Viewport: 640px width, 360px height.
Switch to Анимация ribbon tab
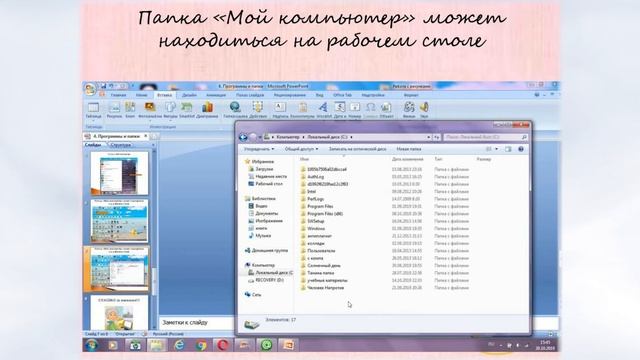click(x=216, y=95)
